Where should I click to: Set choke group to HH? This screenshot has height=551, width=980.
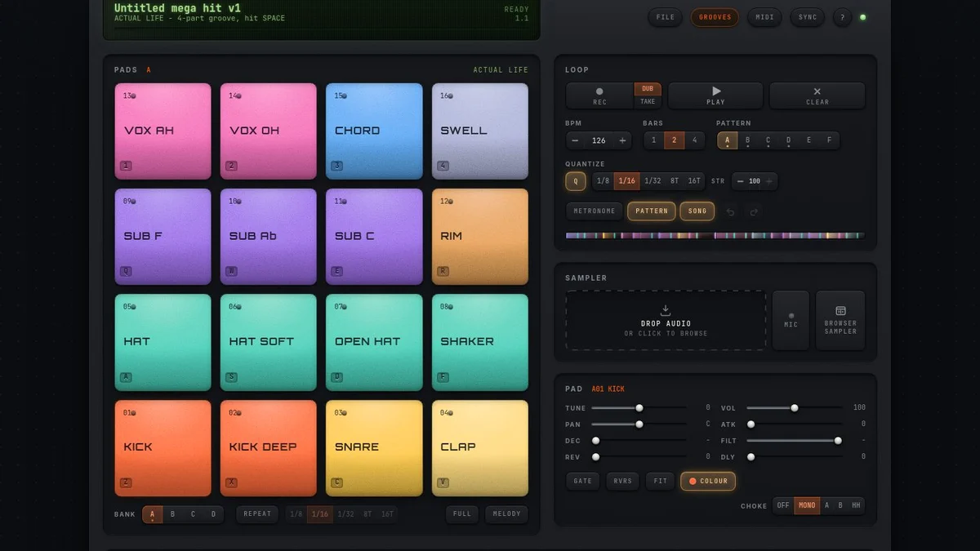pos(856,505)
